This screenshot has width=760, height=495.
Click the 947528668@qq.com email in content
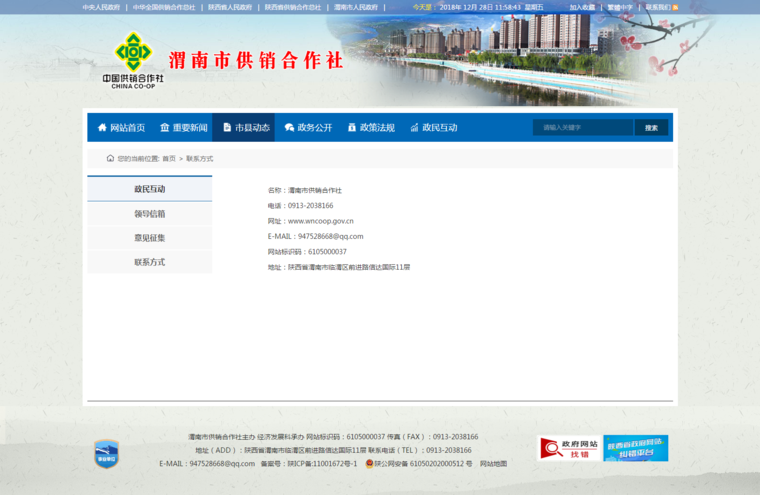[x=331, y=237]
